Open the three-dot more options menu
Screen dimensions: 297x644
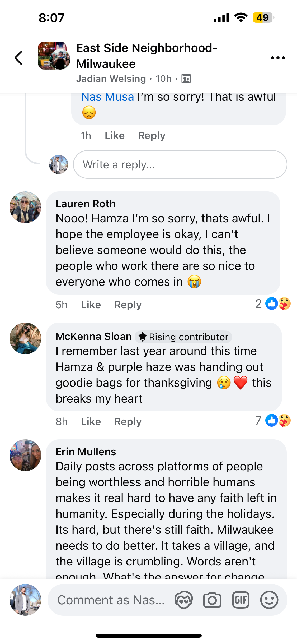(x=278, y=58)
